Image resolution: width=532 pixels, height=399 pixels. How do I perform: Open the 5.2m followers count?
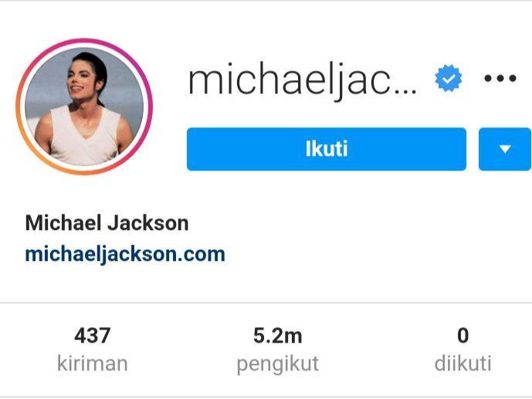tap(277, 335)
